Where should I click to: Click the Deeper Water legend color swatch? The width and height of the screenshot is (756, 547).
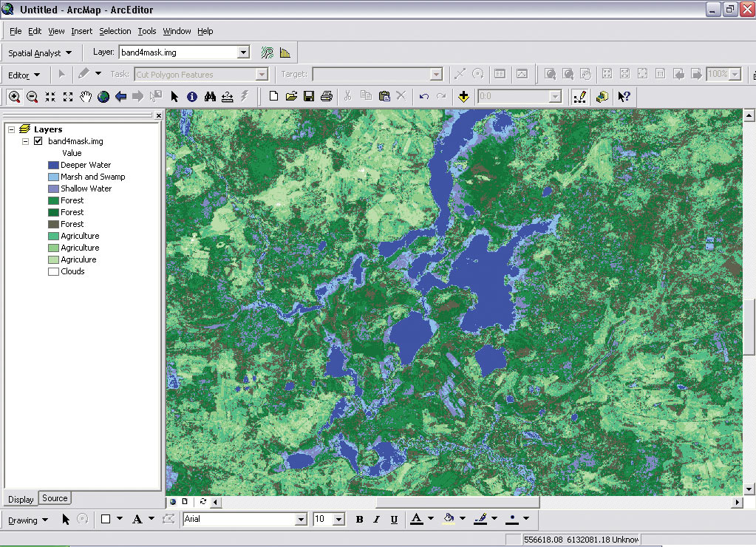click(x=53, y=165)
